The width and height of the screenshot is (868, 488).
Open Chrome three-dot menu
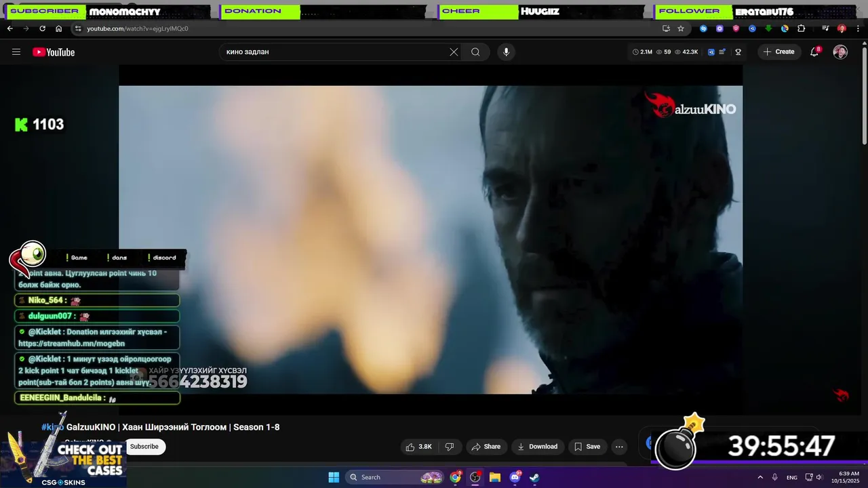(x=857, y=28)
